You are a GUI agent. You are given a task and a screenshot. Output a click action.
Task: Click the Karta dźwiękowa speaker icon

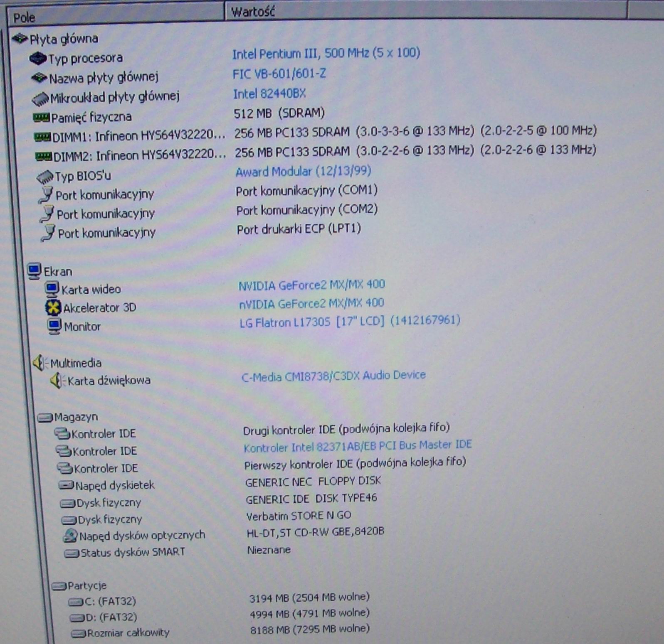point(57,381)
